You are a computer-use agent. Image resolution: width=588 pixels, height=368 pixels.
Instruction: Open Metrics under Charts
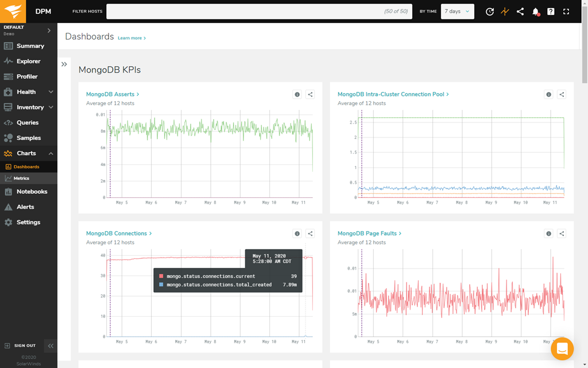(x=21, y=178)
